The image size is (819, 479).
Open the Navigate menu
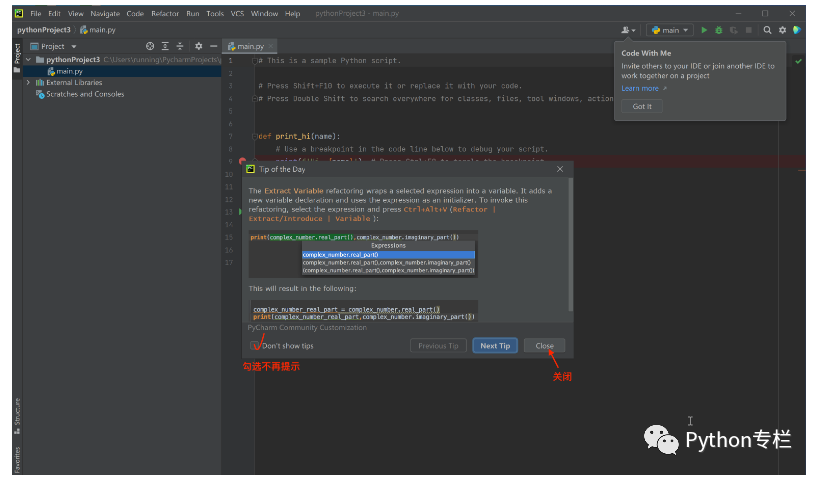click(x=105, y=14)
